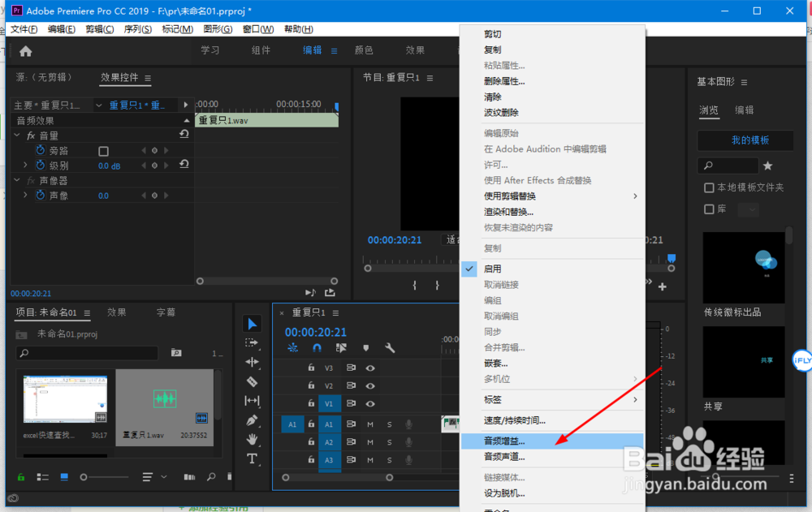
Task: Select the Pen tool
Action: [x=252, y=419]
